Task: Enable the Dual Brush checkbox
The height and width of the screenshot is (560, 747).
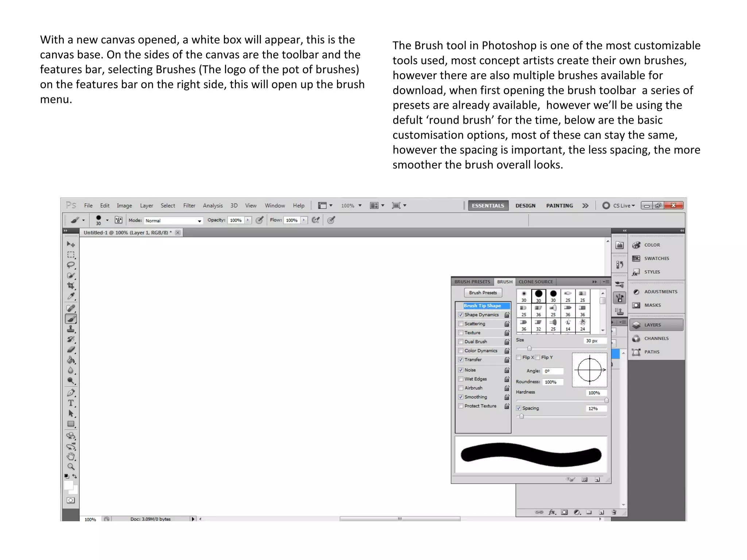Action: tap(461, 342)
